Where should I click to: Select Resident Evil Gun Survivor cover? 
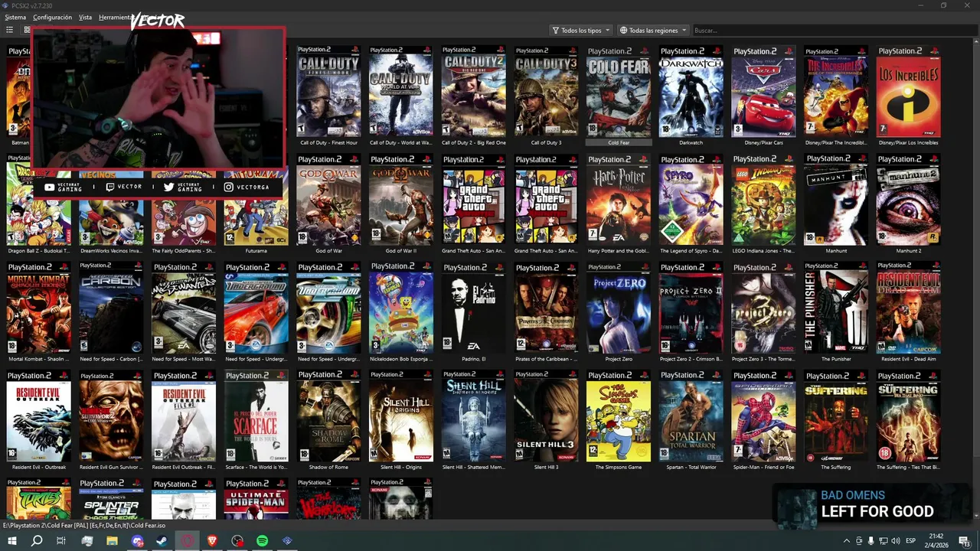click(x=111, y=416)
